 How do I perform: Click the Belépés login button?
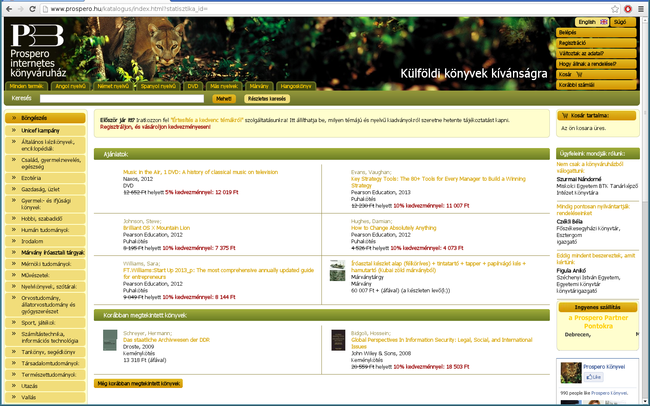(596, 32)
